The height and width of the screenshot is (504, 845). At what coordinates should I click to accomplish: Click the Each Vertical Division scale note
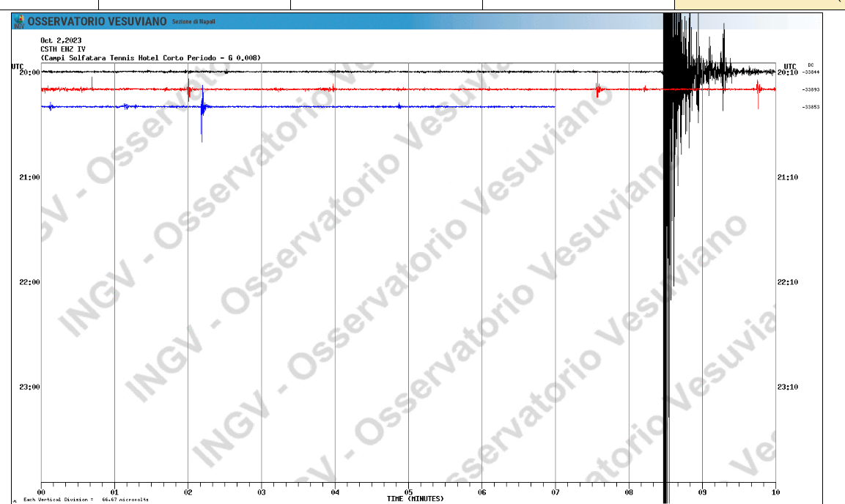click(x=86, y=500)
